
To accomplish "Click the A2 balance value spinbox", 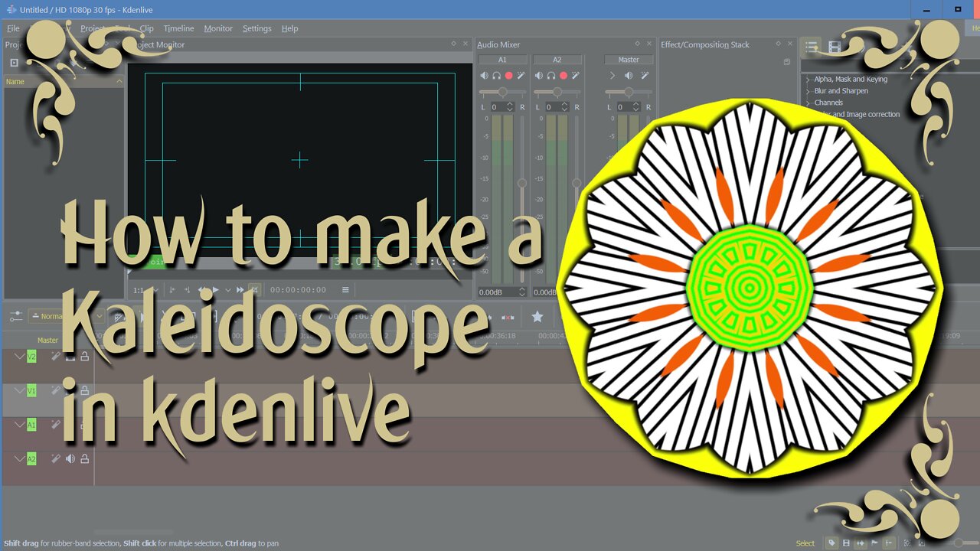I will point(557,107).
